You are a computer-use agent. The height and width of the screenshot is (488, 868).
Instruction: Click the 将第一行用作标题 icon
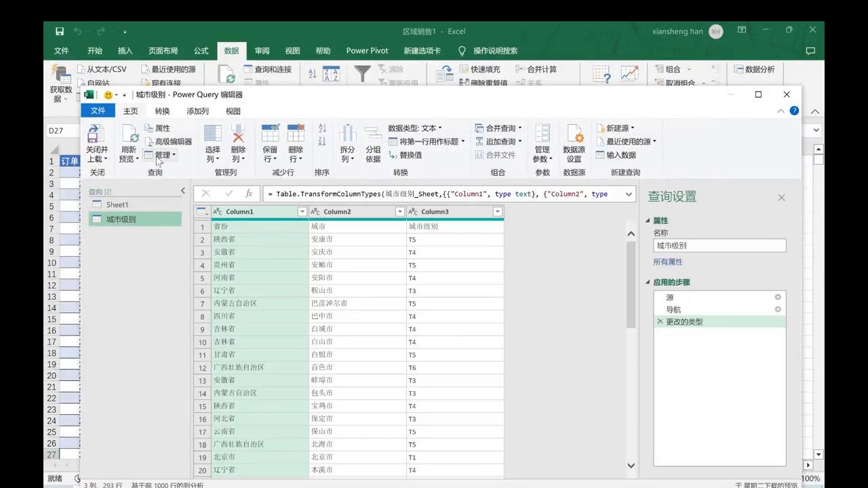coord(427,141)
